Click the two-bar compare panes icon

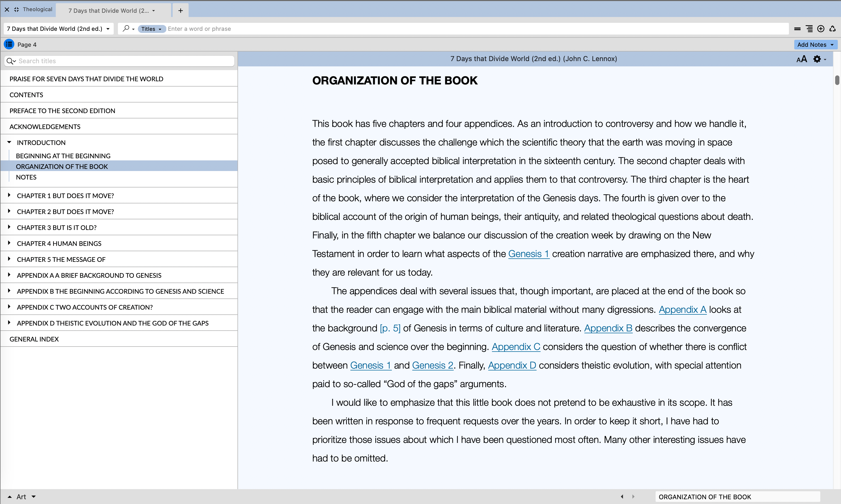(797, 29)
